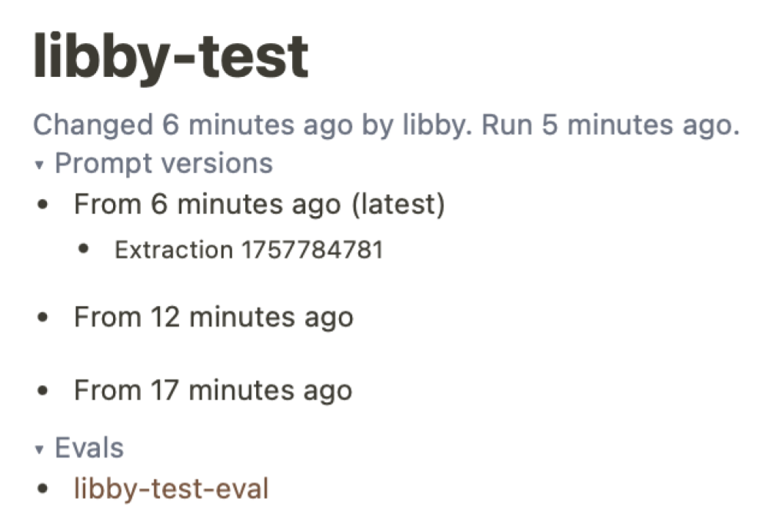
Task: Select the "From 17 minutes ago" version
Action: 213,390
